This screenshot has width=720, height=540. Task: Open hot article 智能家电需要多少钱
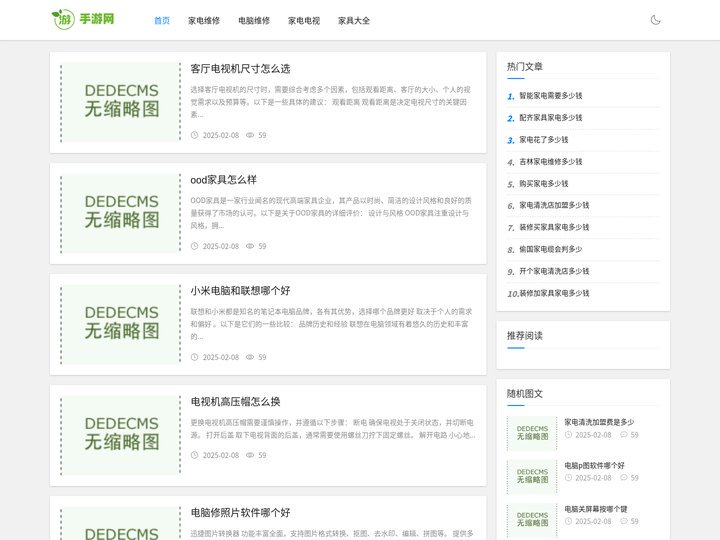coord(551,96)
